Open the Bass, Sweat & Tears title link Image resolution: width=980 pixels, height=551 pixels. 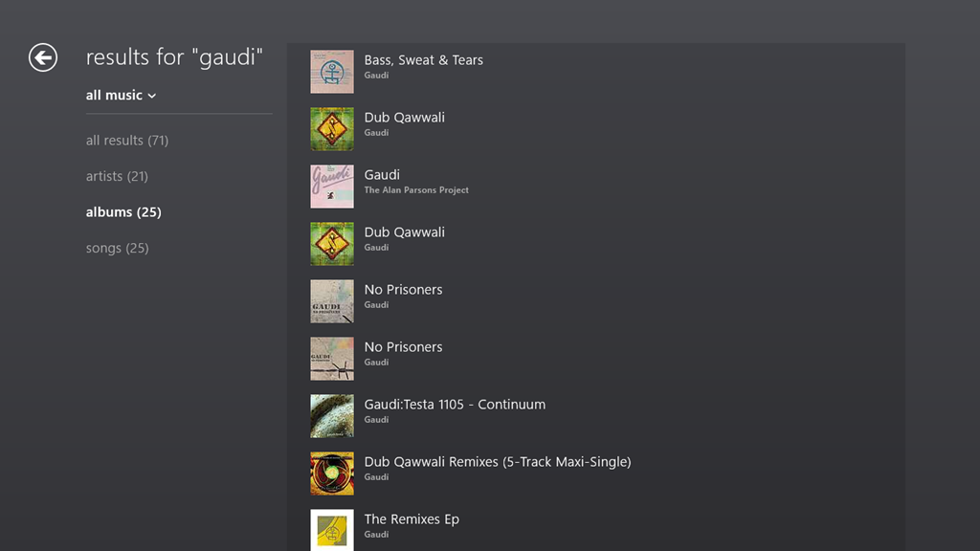423,60
